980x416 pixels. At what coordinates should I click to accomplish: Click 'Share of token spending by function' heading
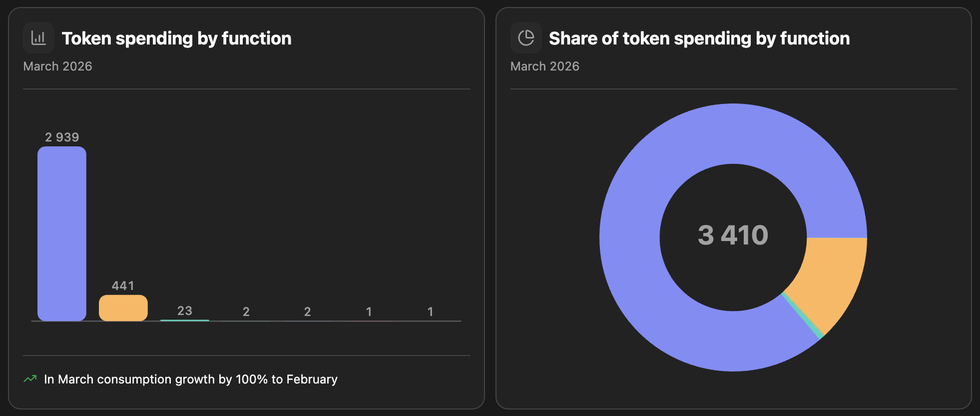point(699,38)
